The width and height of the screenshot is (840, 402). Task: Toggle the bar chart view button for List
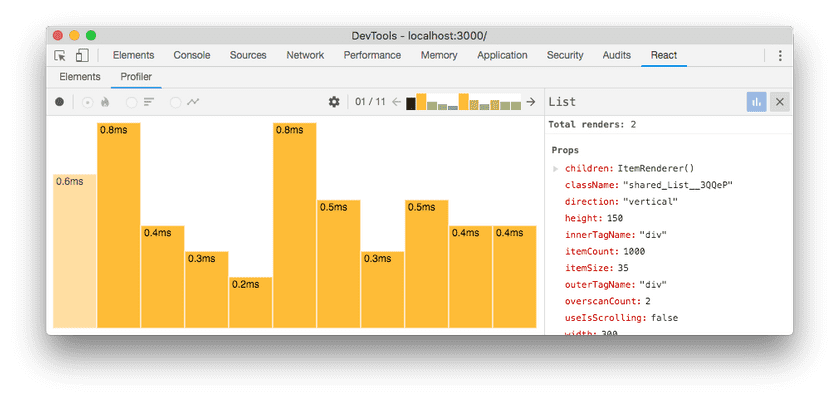point(756,102)
